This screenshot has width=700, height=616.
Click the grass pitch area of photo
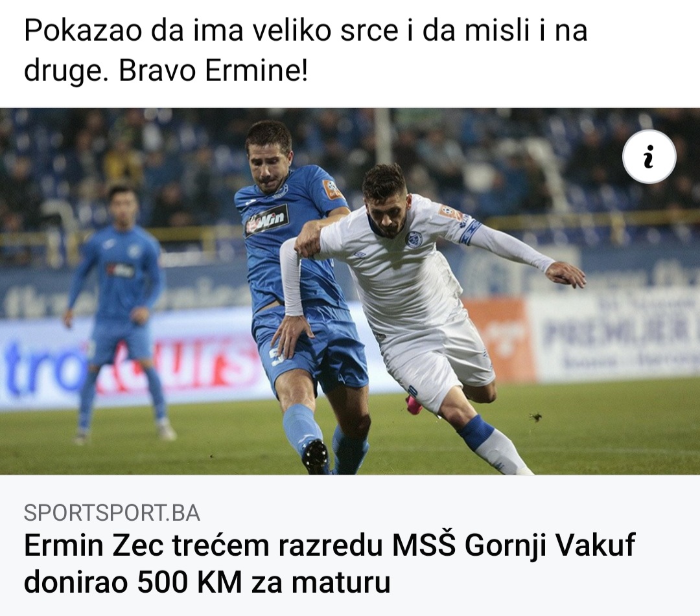(603, 428)
